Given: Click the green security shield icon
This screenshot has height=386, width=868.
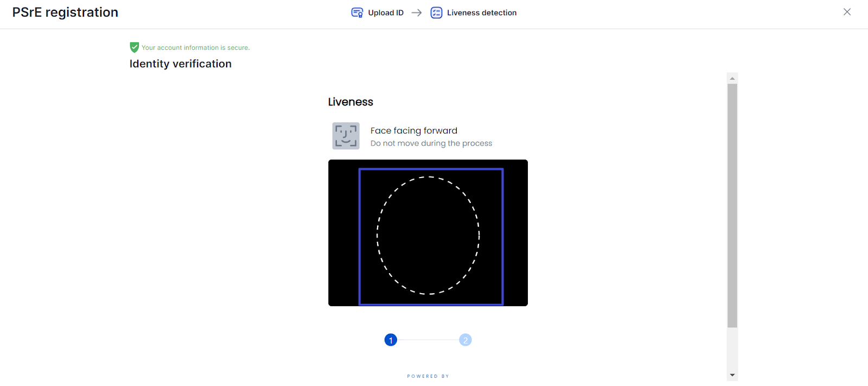Looking at the screenshot, I should point(135,47).
